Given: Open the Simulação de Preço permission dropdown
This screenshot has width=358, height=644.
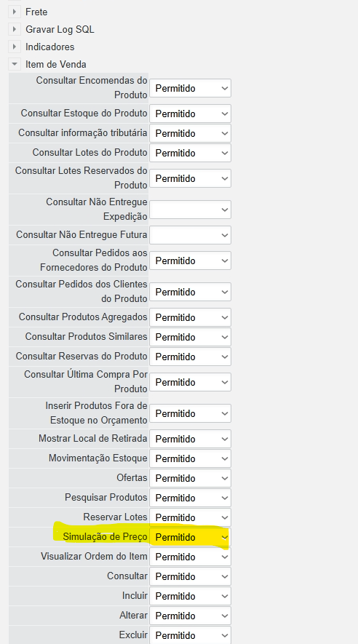Looking at the screenshot, I should [190, 537].
